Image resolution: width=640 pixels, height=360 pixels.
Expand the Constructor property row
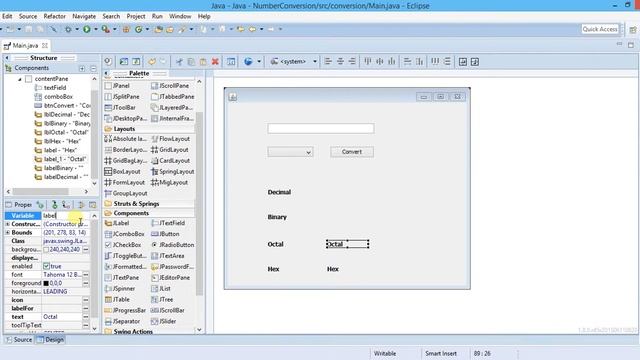click(x=7, y=224)
